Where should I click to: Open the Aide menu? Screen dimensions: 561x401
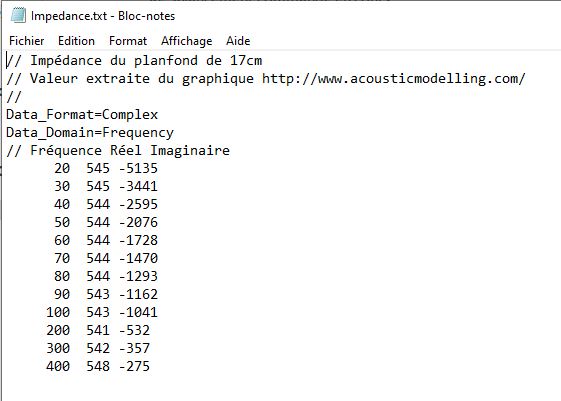[x=238, y=41]
